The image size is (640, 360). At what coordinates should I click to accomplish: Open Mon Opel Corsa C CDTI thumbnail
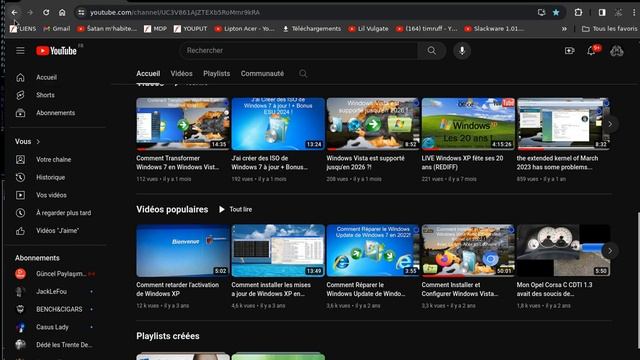pos(563,251)
